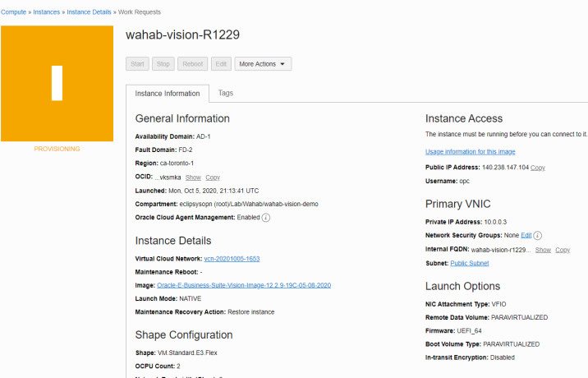Click the orange instance status icon
The height and width of the screenshot is (378, 588).
click(57, 83)
